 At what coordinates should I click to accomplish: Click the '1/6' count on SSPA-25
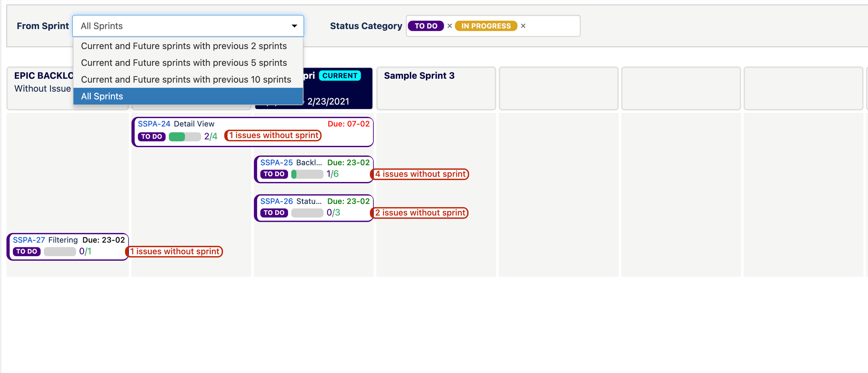click(x=333, y=174)
